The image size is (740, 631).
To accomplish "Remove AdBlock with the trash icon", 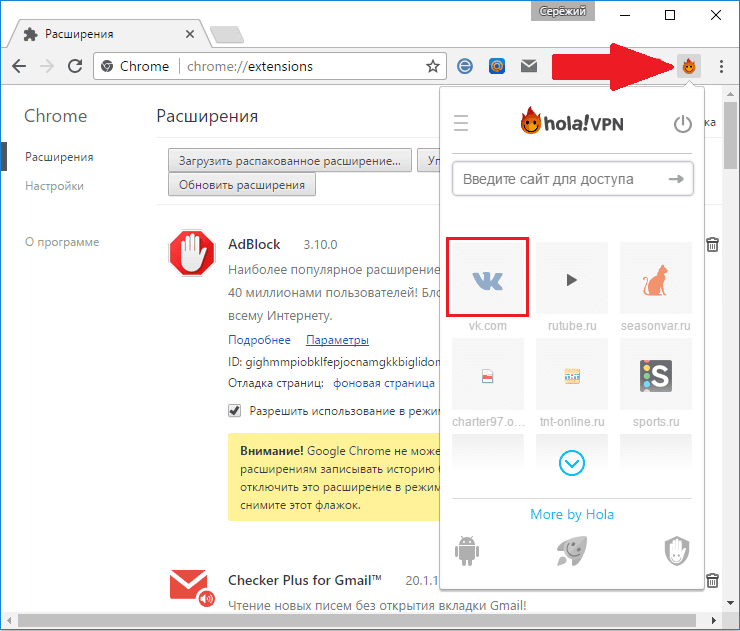I will coord(712,244).
